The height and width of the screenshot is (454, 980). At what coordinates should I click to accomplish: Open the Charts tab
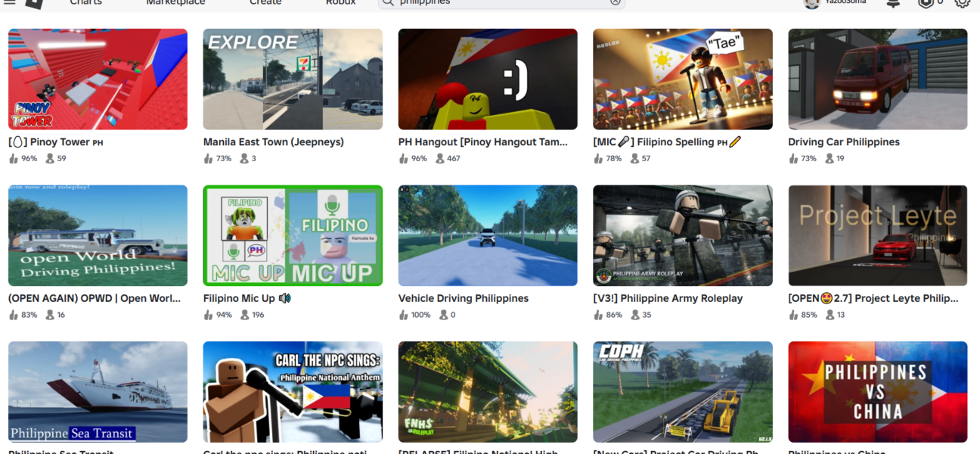(x=86, y=3)
